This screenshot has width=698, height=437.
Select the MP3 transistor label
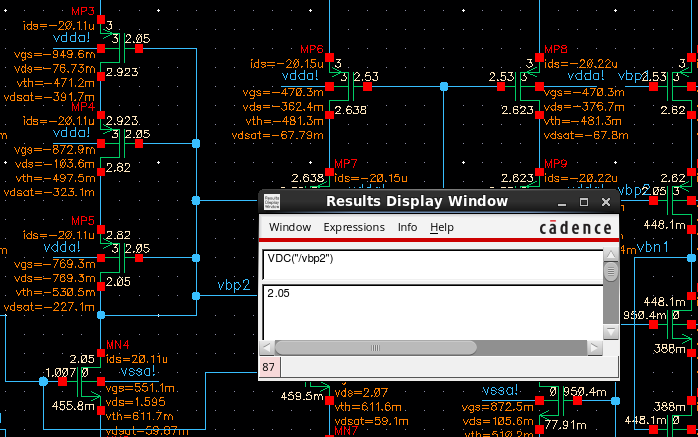pyautogui.click(x=83, y=11)
